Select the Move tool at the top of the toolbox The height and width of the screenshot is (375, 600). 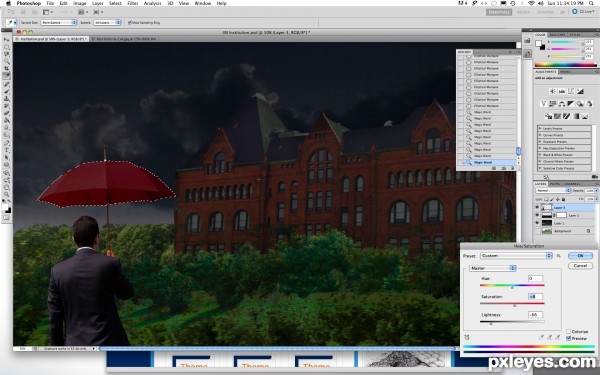click(x=7, y=39)
